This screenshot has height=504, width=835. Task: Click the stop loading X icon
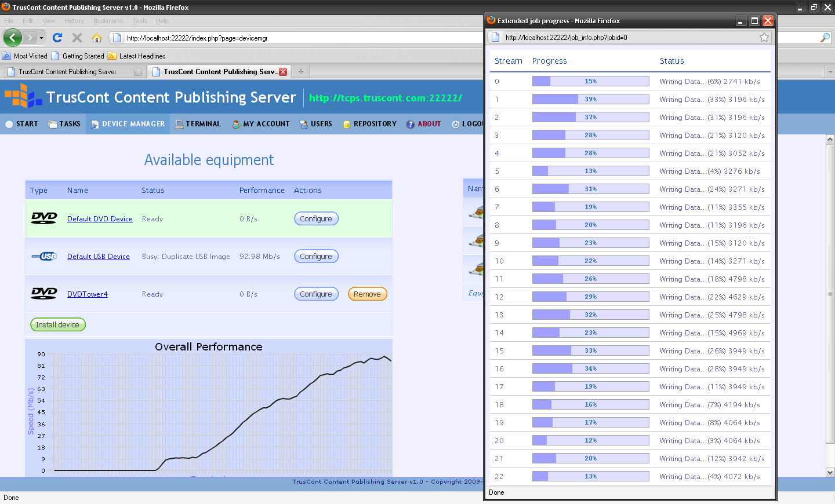(77, 38)
